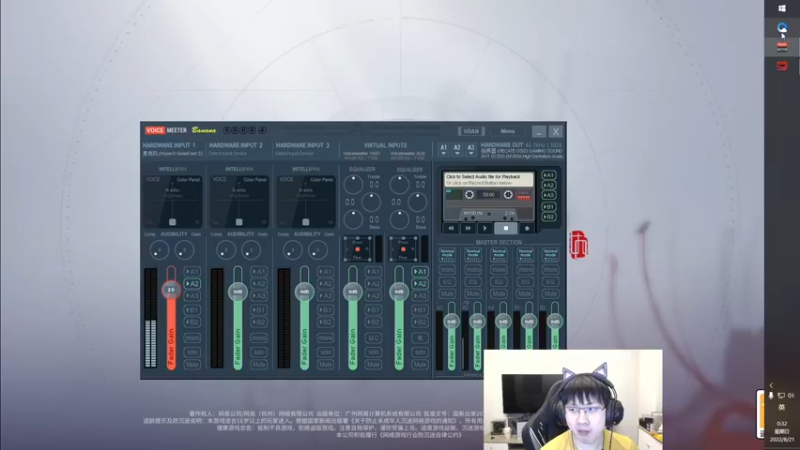
Task: Enable B2 routing on Hardware Input 3
Action: (326, 322)
